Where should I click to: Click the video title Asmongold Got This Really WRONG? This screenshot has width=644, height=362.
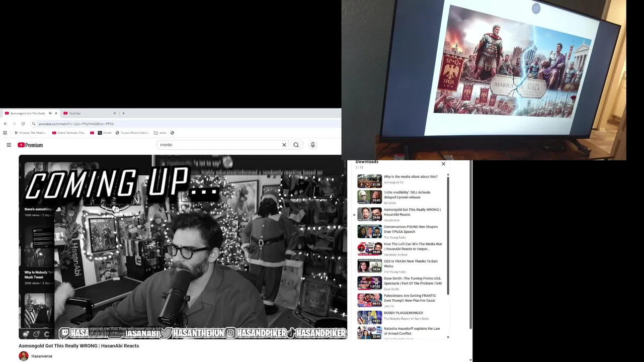[x=78, y=346]
